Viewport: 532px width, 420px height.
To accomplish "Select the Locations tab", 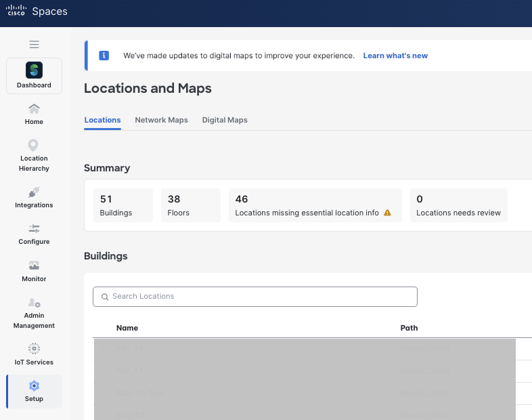I will point(102,120).
